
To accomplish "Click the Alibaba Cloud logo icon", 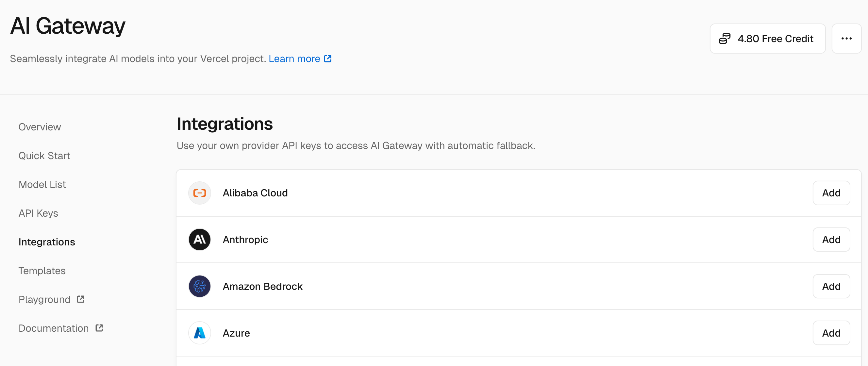I will pyautogui.click(x=199, y=193).
